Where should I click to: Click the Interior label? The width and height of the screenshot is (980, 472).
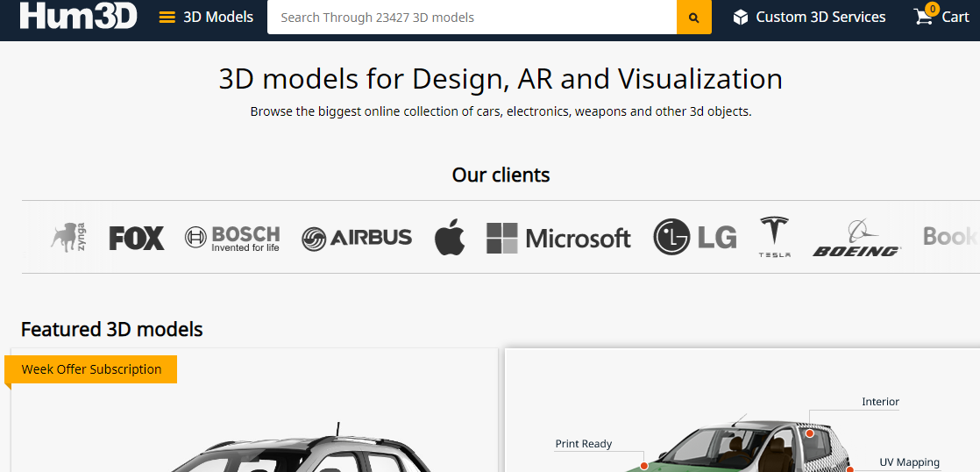click(x=880, y=401)
